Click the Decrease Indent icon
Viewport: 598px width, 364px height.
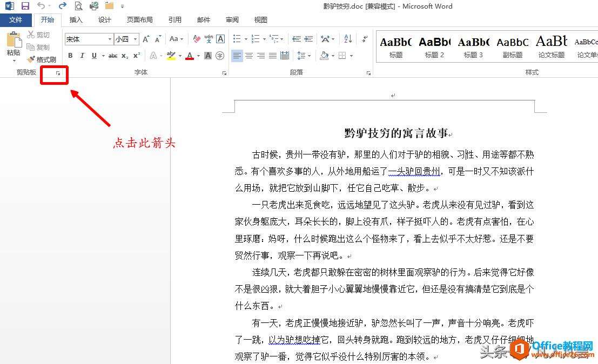click(x=297, y=39)
